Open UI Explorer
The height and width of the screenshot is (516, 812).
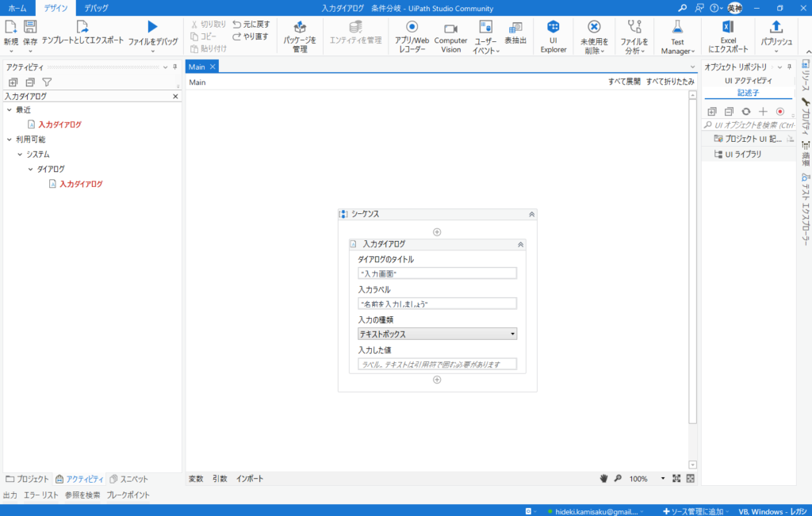point(553,36)
